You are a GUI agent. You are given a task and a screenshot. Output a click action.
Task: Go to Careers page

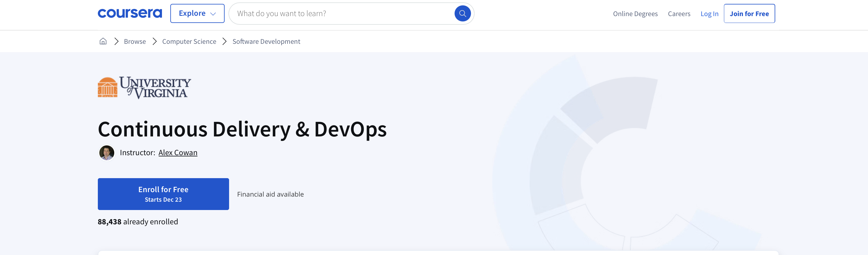679,14
